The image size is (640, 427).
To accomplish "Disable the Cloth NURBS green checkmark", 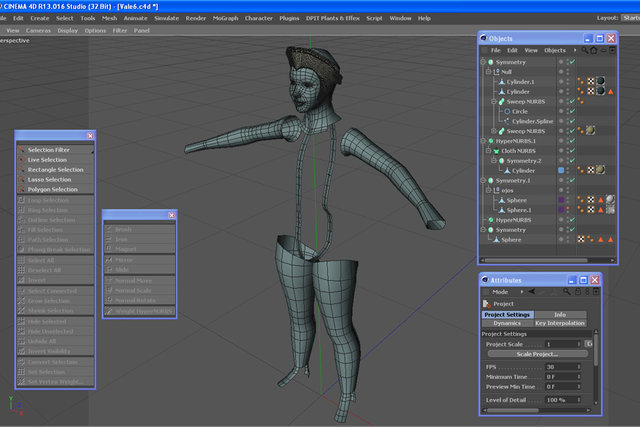I will click(x=572, y=151).
